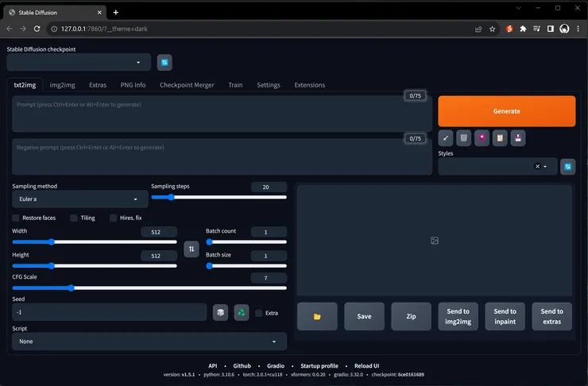Open the Extras tab
The width and height of the screenshot is (588, 386).
[98, 85]
